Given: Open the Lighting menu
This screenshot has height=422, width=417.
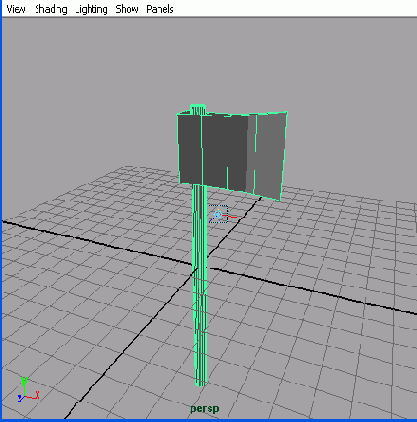Looking at the screenshot, I should (91, 9).
